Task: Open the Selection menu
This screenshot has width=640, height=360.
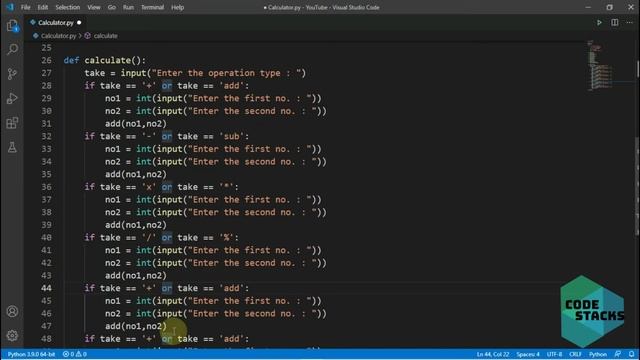Action: click(67, 7)
